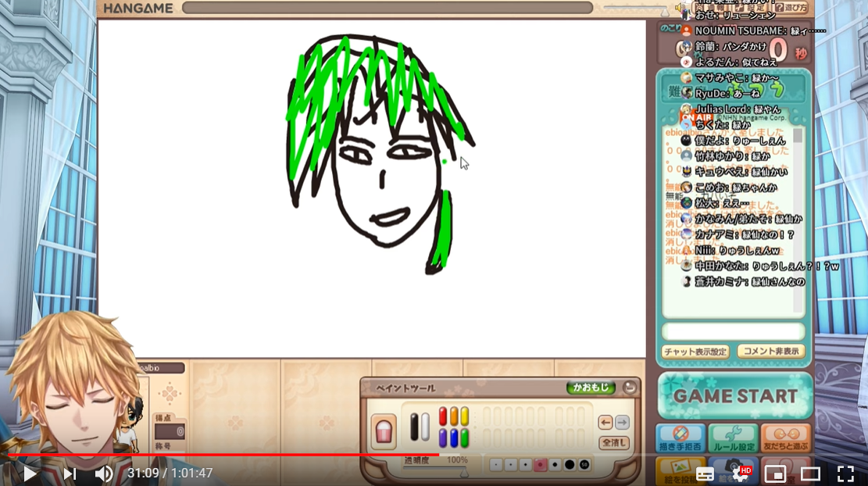Click the 絵を投稿 post drawing button
This screenshot has height=486, width=868.
pyautogui.click(x=680, y=472)
